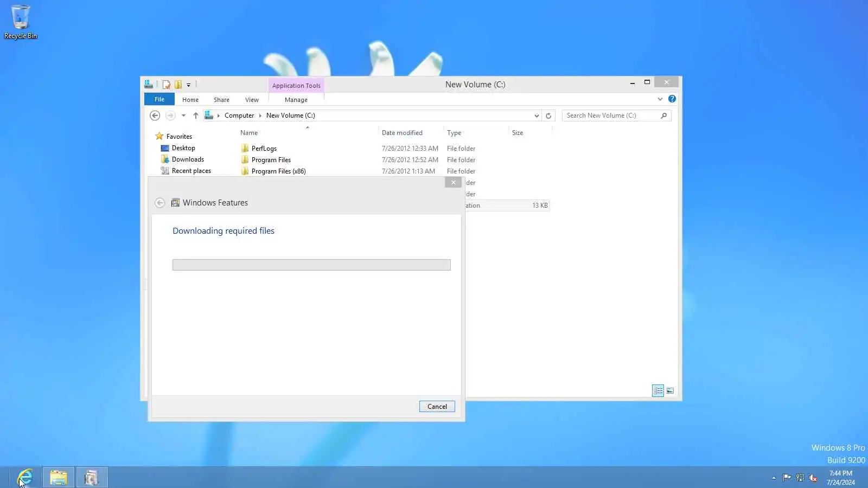The height and width of the screenshot is (488, 868).
Task: Go forward in Explorer navigation
Action: click(x=170, y=115)
